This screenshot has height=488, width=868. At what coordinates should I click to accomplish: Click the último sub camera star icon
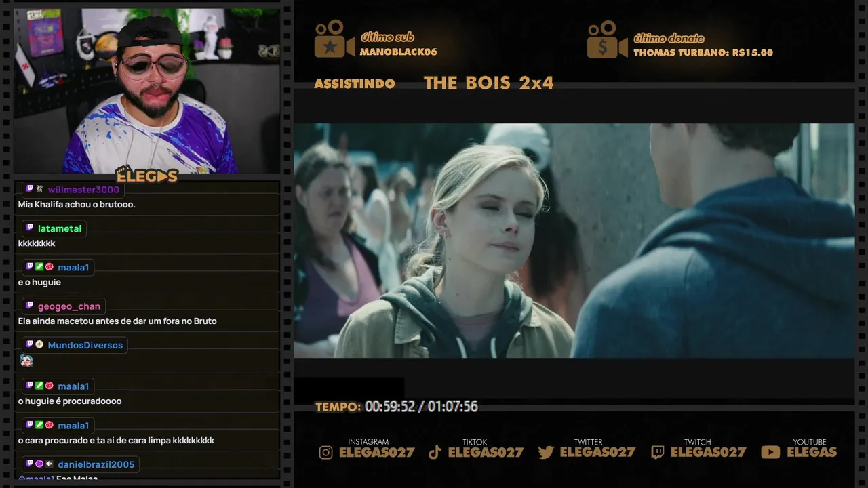(x=334, y=39)
